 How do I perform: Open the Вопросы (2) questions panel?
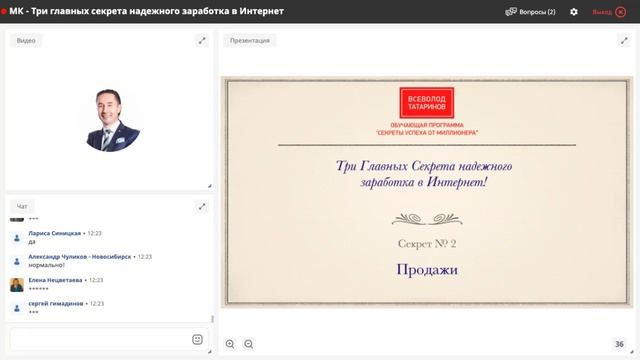[x=530, y=12]
